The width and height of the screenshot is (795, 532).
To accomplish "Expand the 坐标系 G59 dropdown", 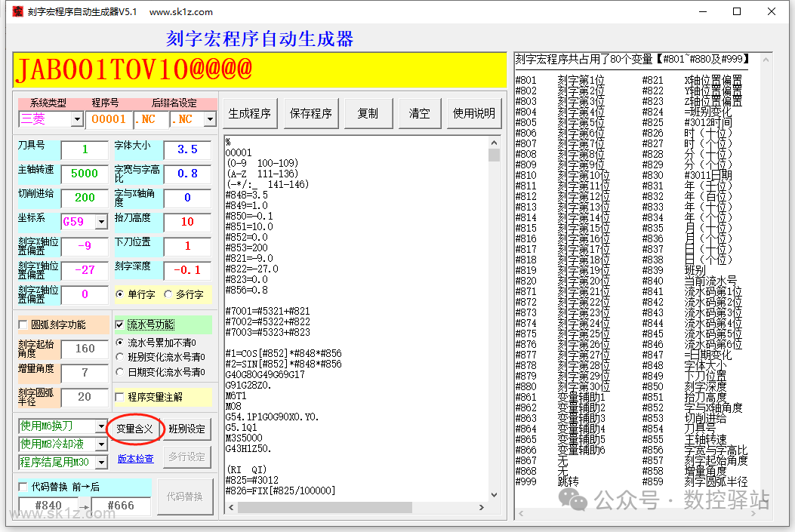I will 101,222.
